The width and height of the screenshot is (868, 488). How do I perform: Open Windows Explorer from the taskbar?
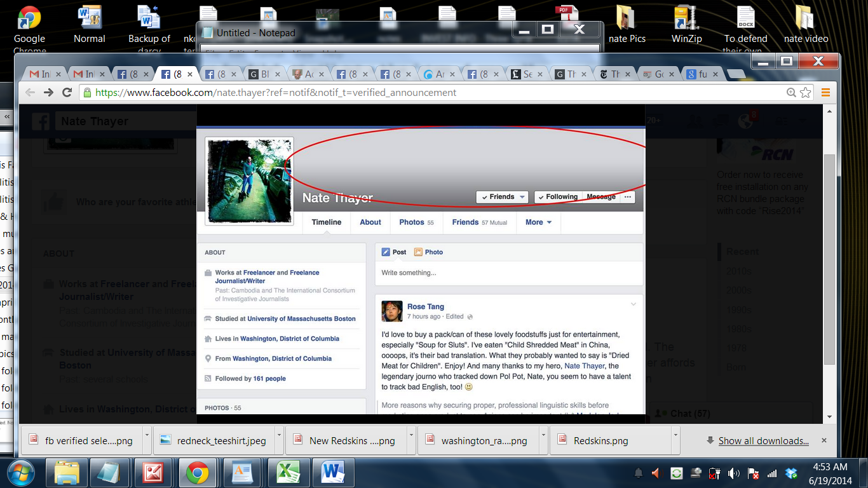pos(66,473)
